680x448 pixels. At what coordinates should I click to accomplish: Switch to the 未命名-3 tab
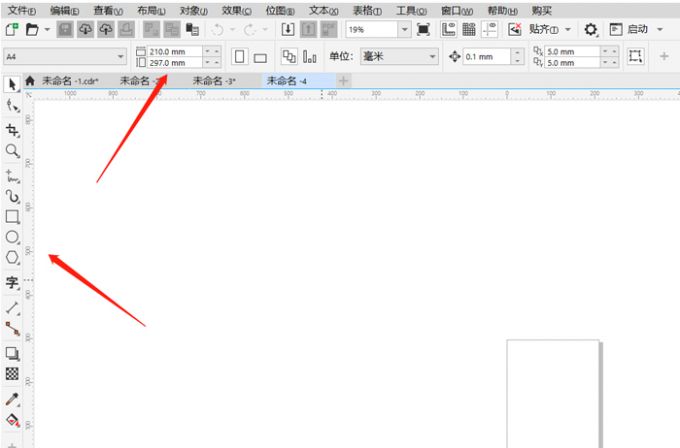click(x=214, y=81)
